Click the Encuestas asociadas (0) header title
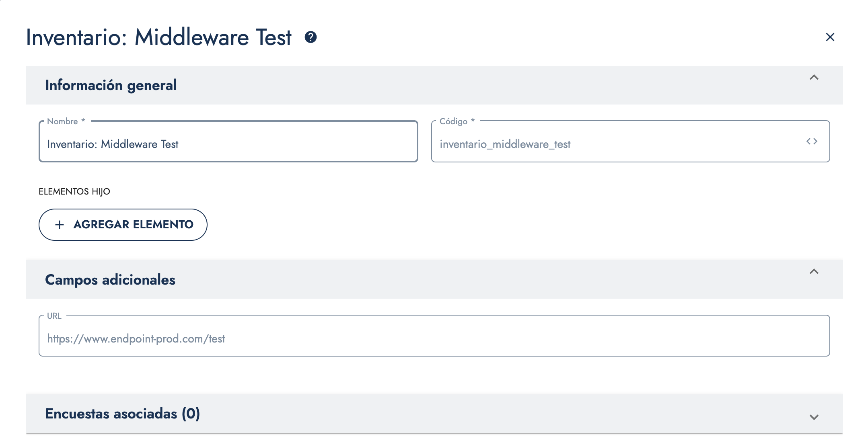This screenshot has width=868, height=447. 122,414
